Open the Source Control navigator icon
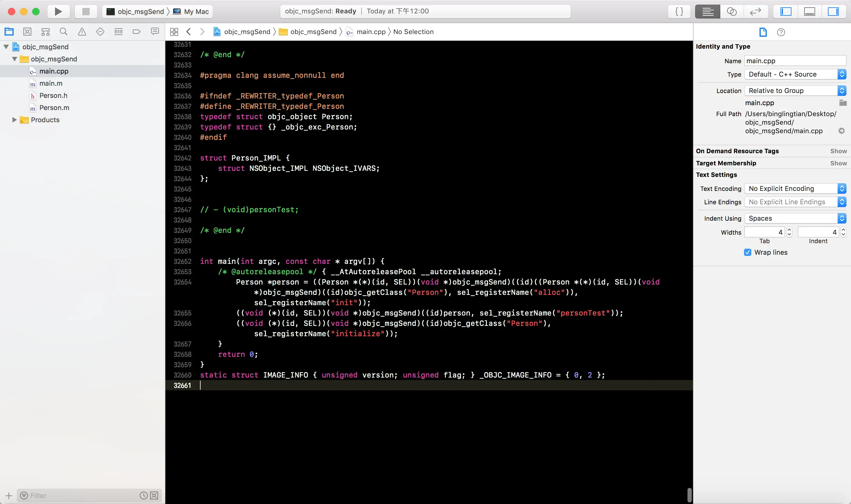The width and height of the screenshot is (851, 504). (x=27, y=32)
